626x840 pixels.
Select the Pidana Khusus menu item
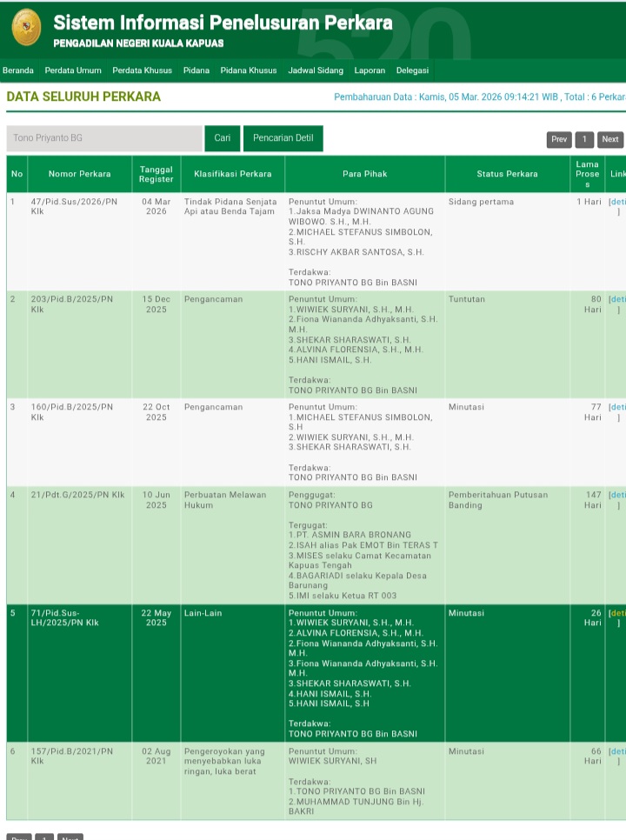(249, 70)
